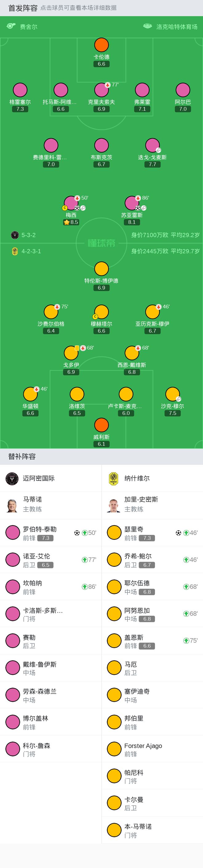The height and width of the screenshot is (868, 203).
Task: Select goalkeeper 卡伦德's orange circle
Action: click(101, 45)
